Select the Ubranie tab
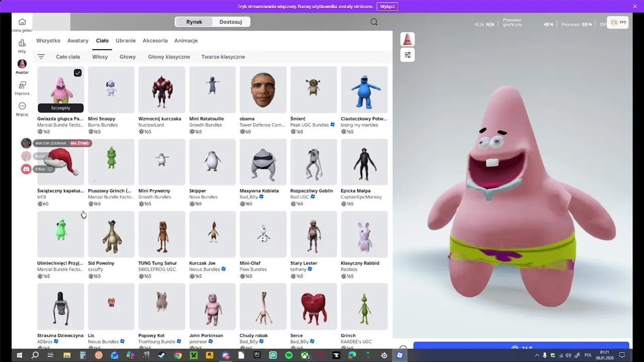644x362 pixels. coord(126,41)
